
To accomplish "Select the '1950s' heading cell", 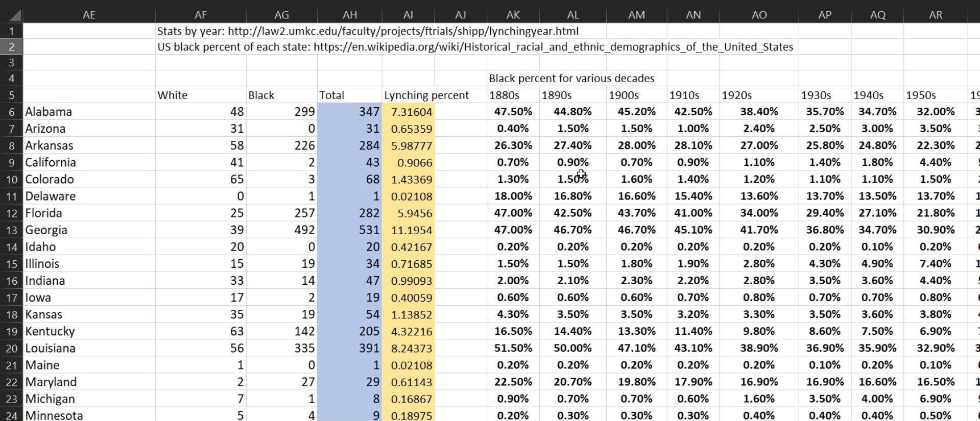I will (936, 95).
